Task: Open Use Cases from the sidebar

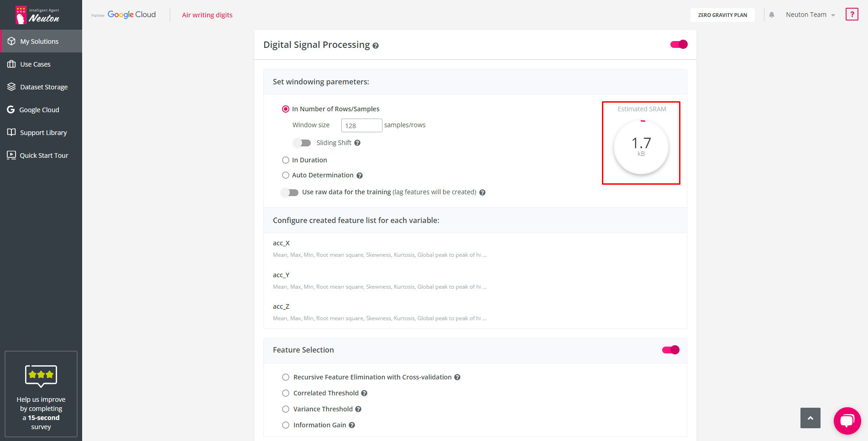Action: point(41,64)
